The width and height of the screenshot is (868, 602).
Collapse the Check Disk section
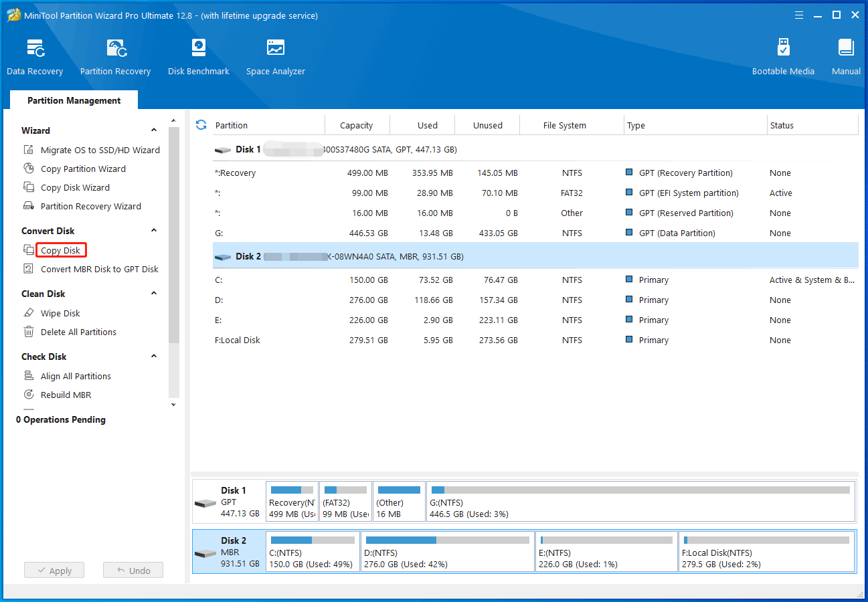click(x=154, y=357)
